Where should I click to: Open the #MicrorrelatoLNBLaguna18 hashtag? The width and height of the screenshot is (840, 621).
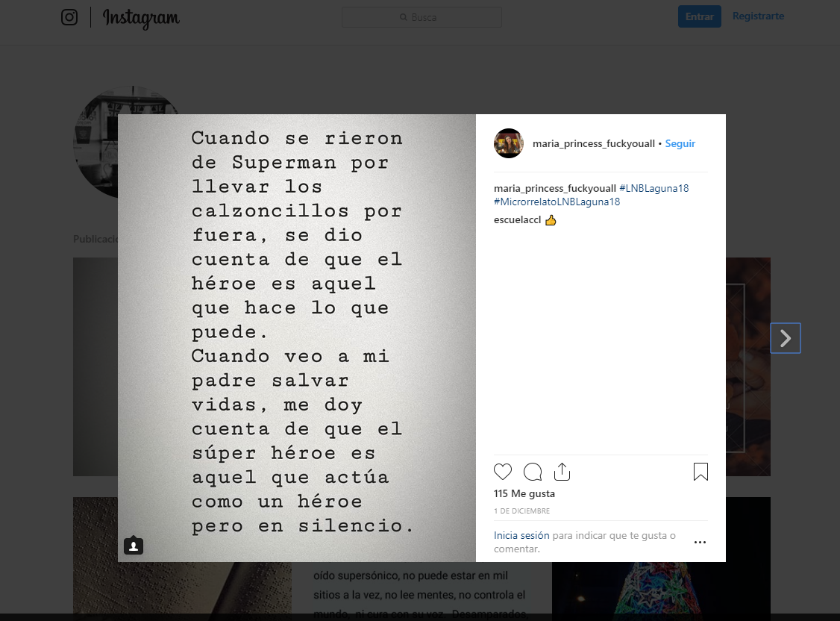coord(557,202)
